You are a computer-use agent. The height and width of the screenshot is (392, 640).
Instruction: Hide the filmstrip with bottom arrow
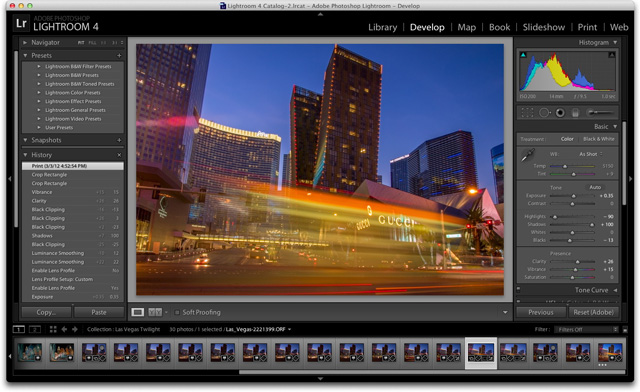click(320, 379)
